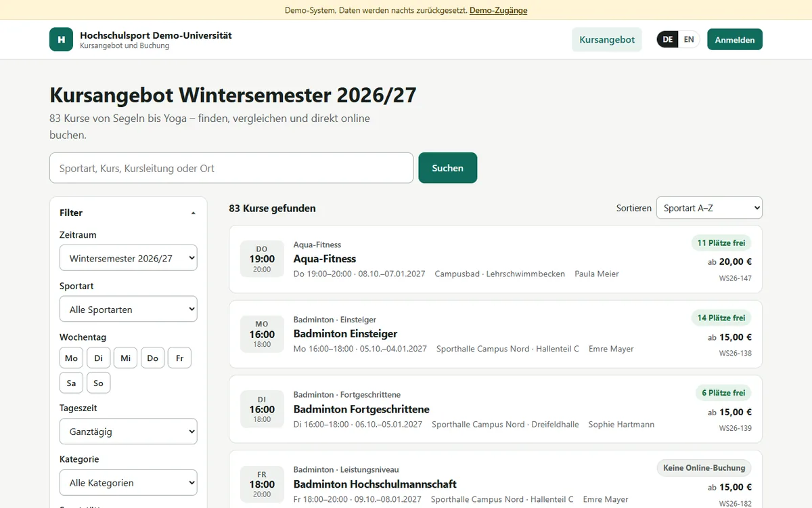Focus the course search input field
Viewport: 812px width, 508px height.
(231, 168)
